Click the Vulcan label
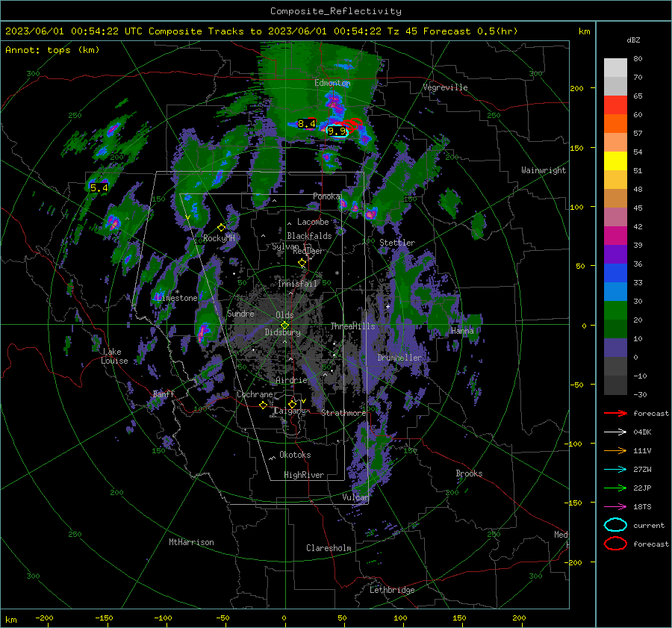This screenshot has height=628, width=672. [x=355, y=497]
